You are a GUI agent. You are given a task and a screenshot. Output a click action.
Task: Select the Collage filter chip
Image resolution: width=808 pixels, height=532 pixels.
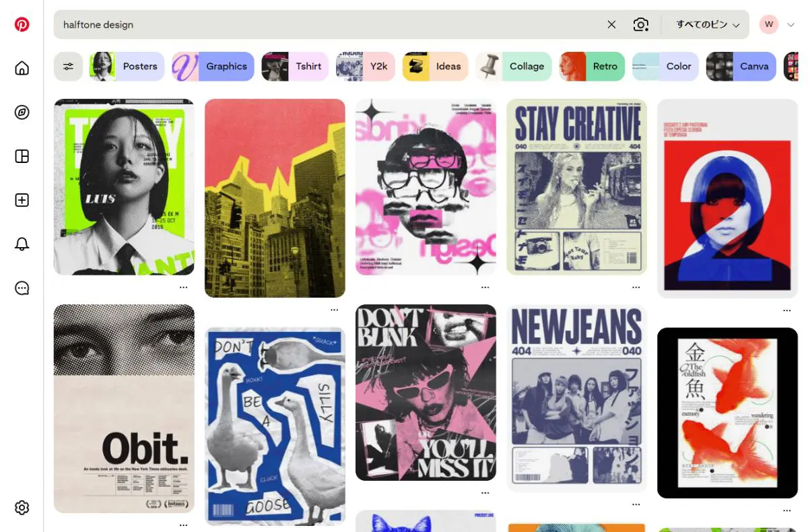(x=514, y=67)
